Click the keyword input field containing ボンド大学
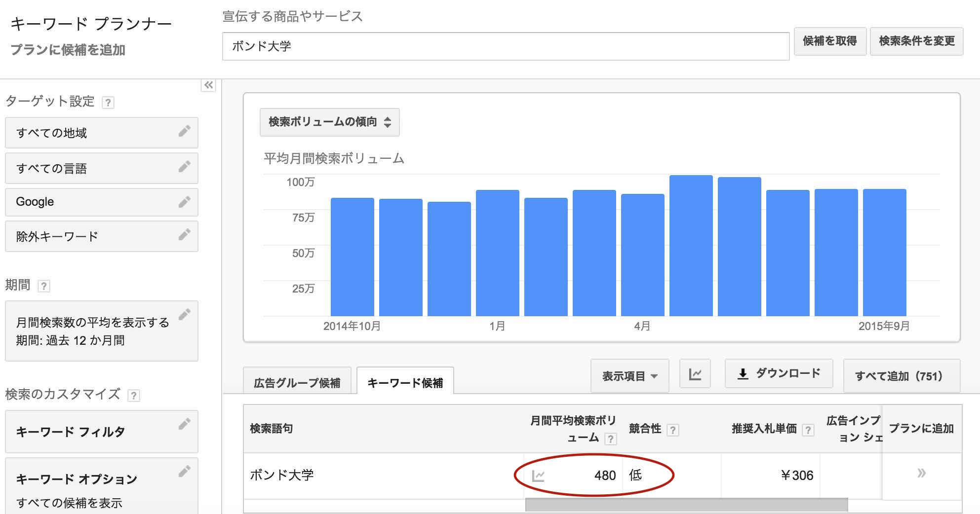Image resolution: width=980 pixels, height=514 pixels. (x=506, y=46)
